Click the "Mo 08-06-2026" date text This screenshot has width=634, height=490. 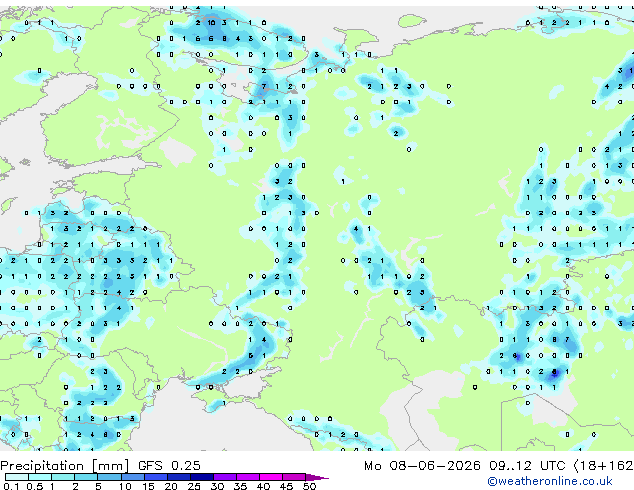422,466
